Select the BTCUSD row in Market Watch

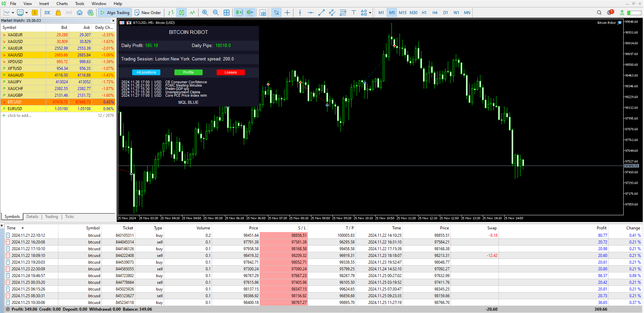click(x=58, y=102)
